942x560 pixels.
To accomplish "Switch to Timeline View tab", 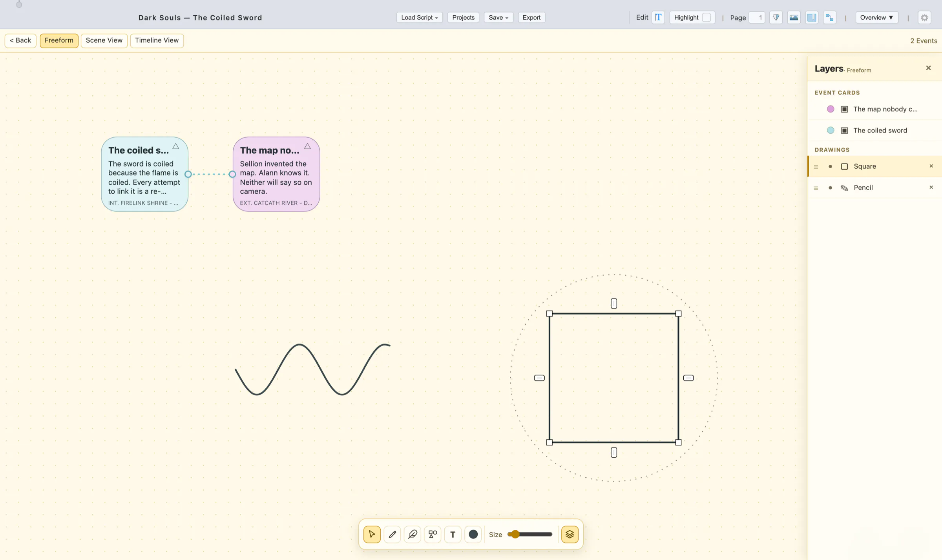I will (x=157, y=40).
